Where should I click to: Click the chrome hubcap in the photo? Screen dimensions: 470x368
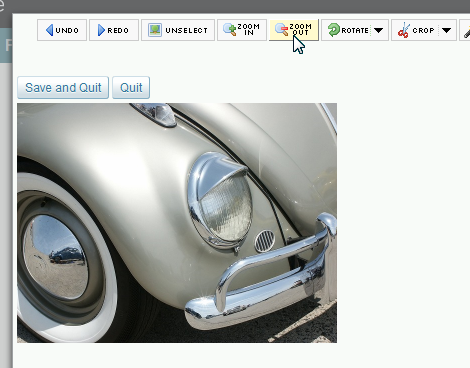[55, 257]
